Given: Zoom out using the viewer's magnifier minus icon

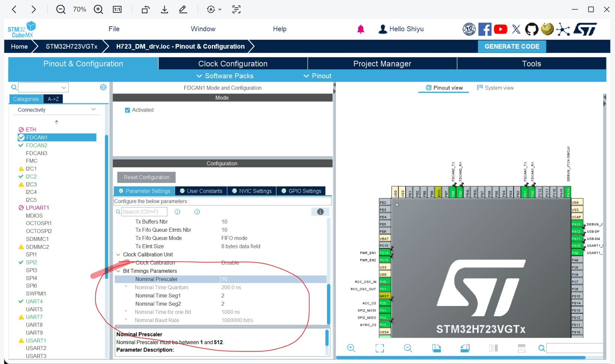Looking at the screenshot, I should point(61,9).
